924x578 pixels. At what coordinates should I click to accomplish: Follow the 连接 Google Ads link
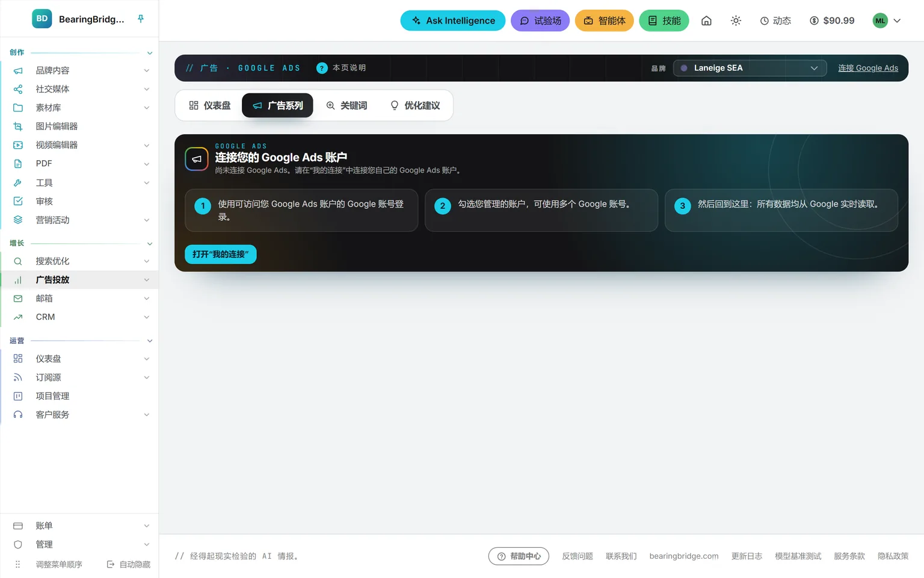click(x=868, y=68)
